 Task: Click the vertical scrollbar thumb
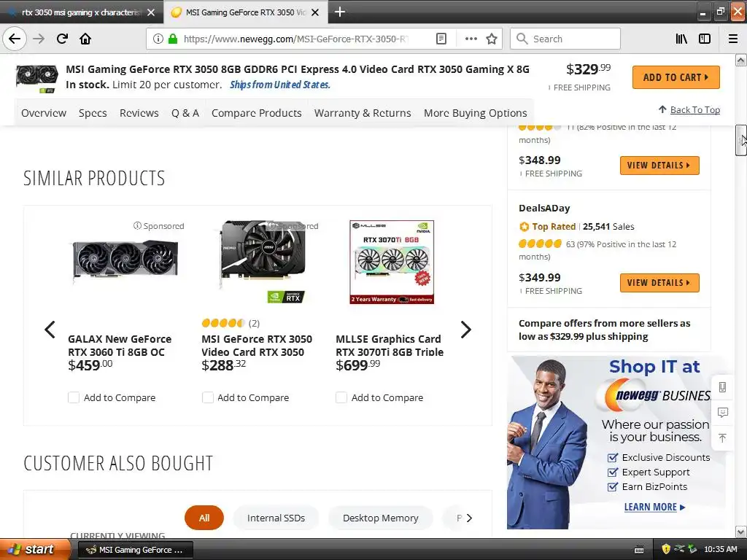[741, 140]
